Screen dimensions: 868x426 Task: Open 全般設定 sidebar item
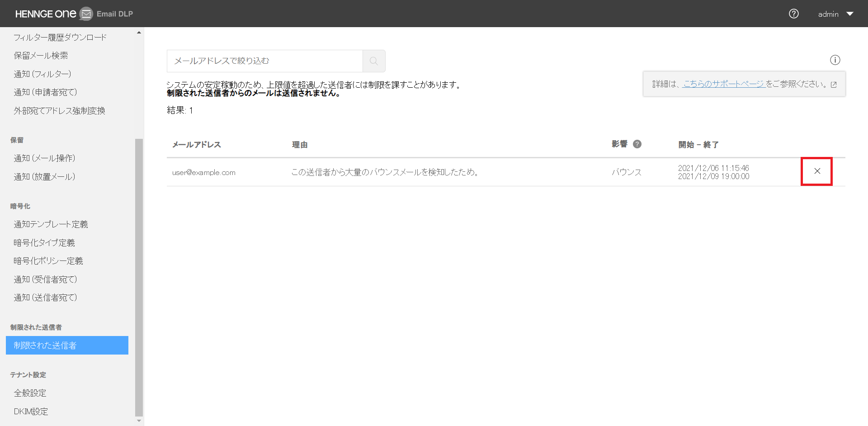[30, 393]
